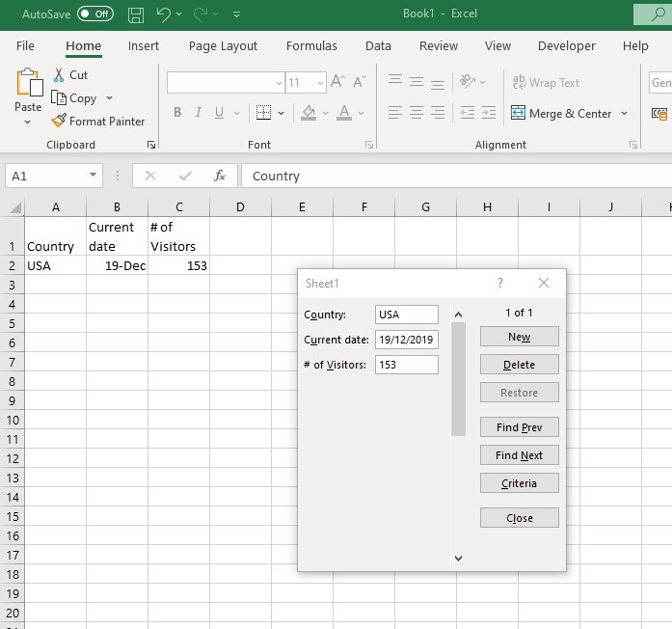Toggle Underline formatting
The height and width of the screenshot is (629, 672).
point(220,113)
